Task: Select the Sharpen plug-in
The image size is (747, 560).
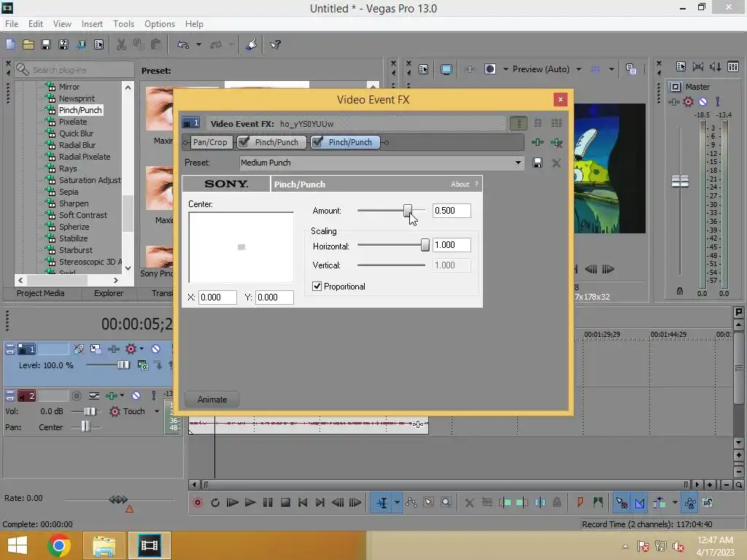Action: (74, 203)
